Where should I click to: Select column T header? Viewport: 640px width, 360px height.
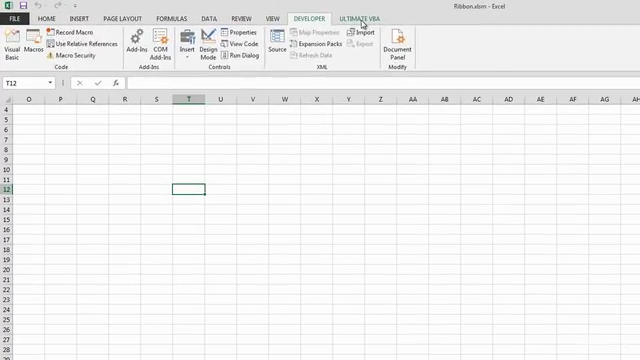click(189, 99)
